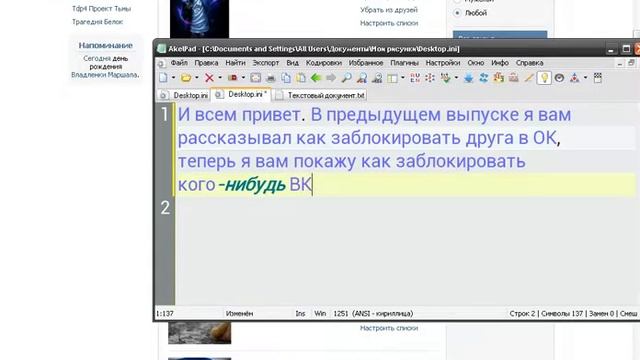The image size is (640, 360).
Task: Open Tdp4 Проект Тьмы link in VK sidebar
Action: click(101, 9)
